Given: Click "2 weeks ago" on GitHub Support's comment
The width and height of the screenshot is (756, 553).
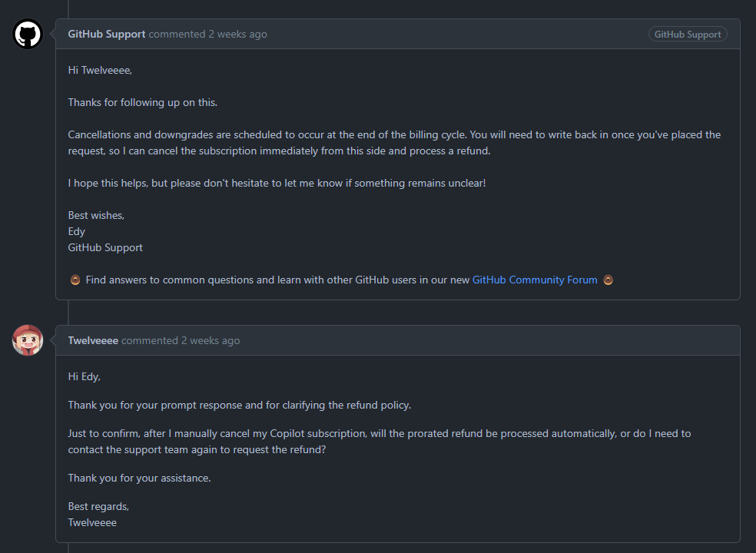Looking at the screenshot, I should (238, 35).
